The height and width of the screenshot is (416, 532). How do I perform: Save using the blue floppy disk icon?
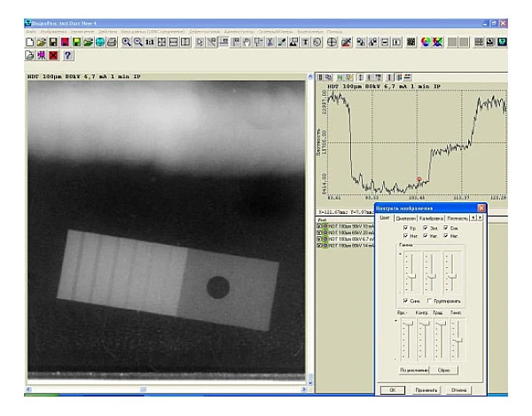[53, 42]
